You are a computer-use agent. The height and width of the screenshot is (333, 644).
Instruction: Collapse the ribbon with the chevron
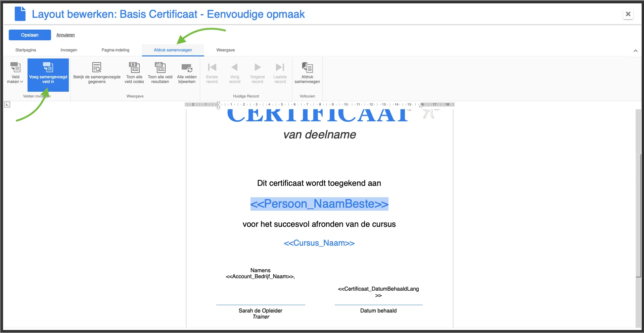(x=636, y=51)
